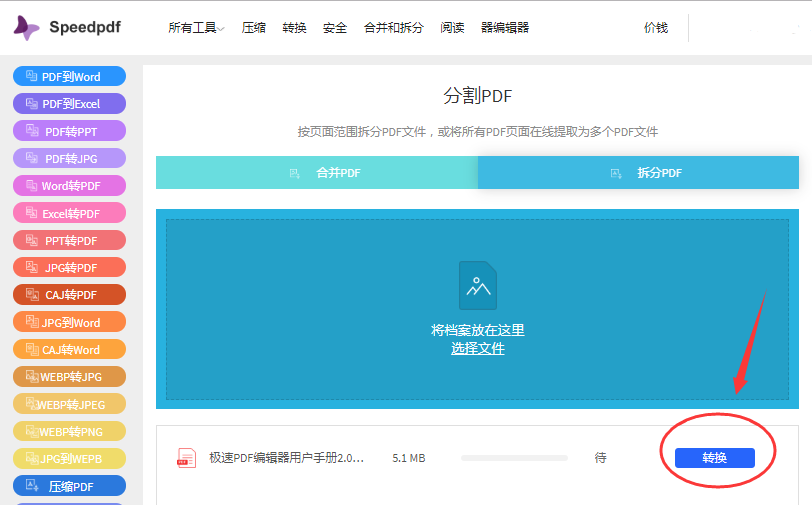Click the Speedpdf brand name text
Screen dimensions: 812x505
[x=85, y=27]
